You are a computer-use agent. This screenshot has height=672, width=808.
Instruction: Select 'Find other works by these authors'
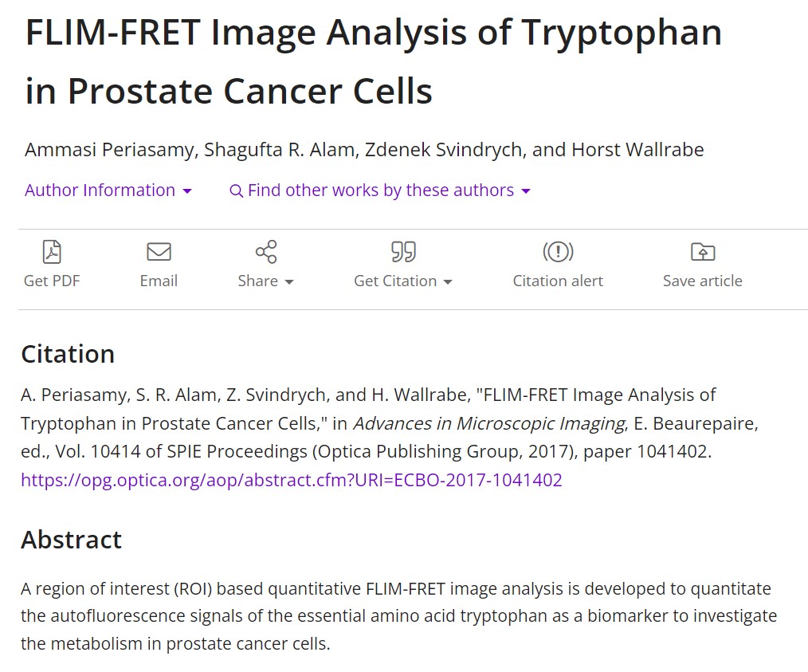380,191
